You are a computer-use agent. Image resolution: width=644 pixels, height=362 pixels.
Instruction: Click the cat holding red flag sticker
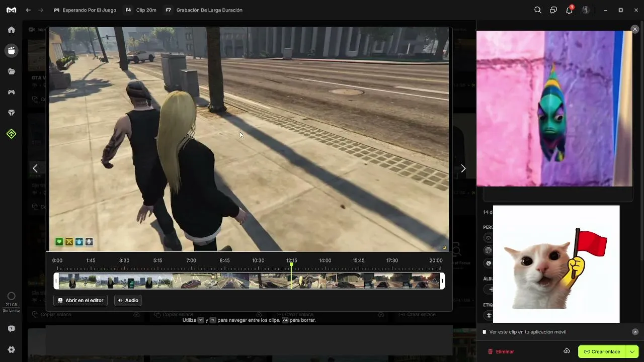(x=556, y=264)
